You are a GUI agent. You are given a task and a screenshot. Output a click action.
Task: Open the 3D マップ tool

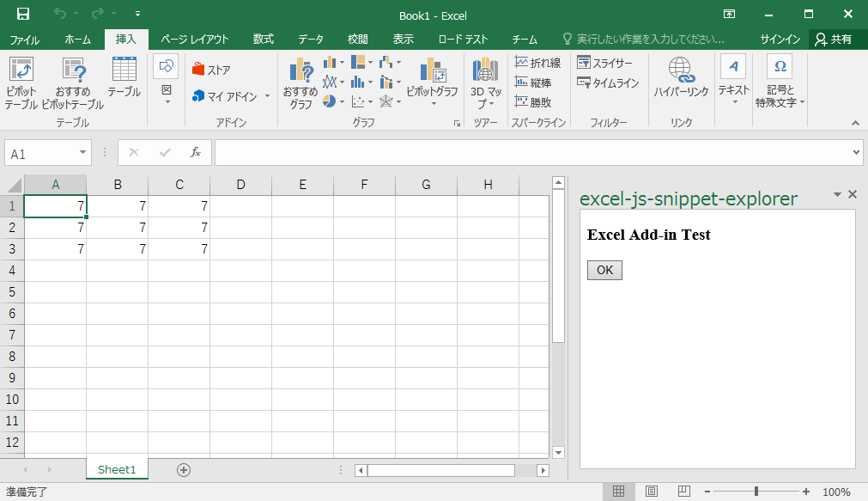click(485, 82)
